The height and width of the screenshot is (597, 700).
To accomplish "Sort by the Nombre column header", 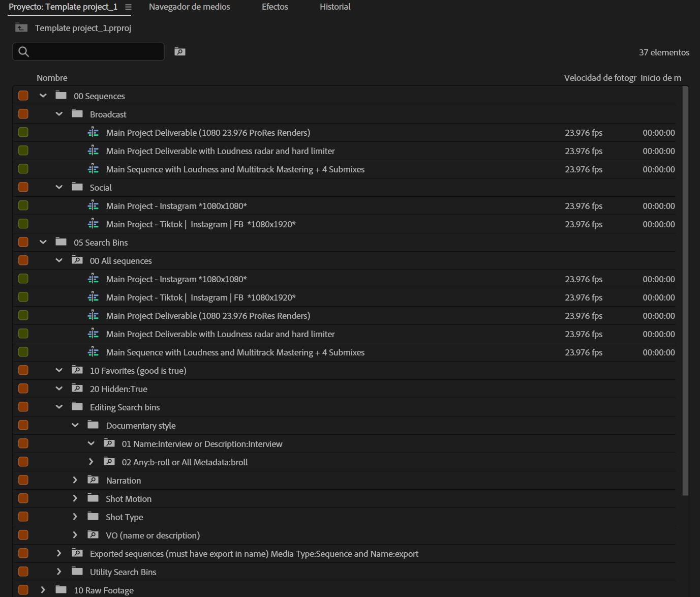I will [52, 78].
